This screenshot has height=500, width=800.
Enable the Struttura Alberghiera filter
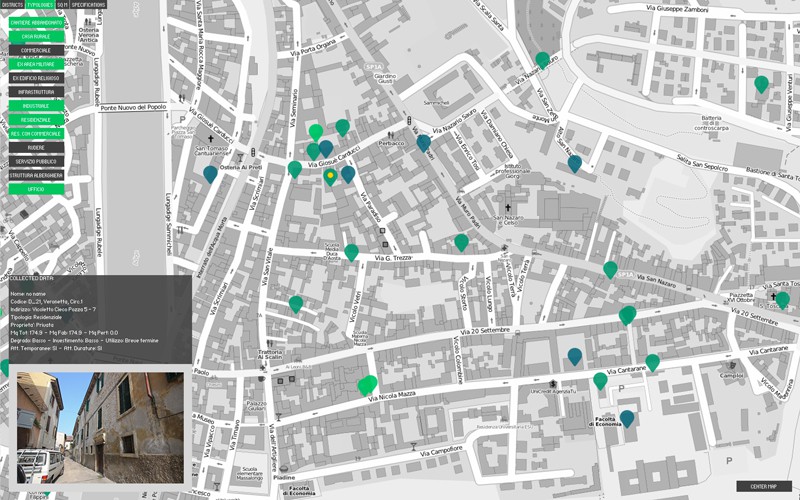[36, 175]
